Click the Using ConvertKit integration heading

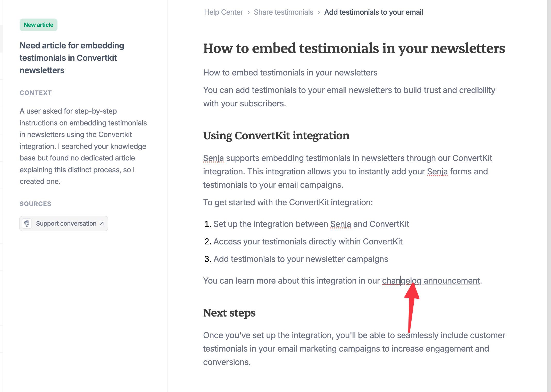tap(276, 135)
